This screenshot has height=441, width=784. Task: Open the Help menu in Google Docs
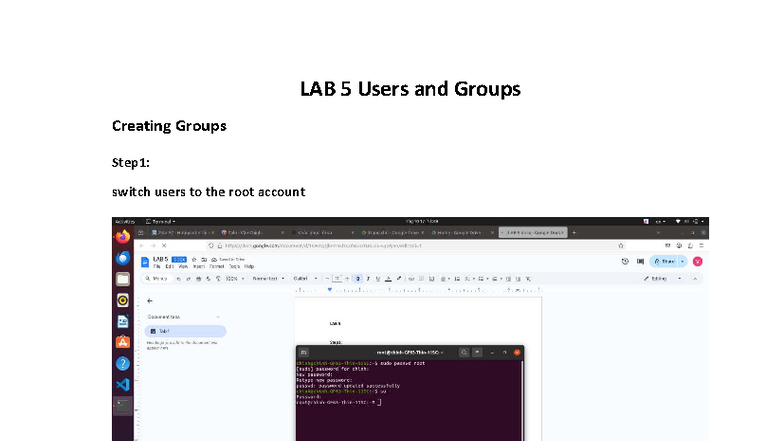pos(249,266)
